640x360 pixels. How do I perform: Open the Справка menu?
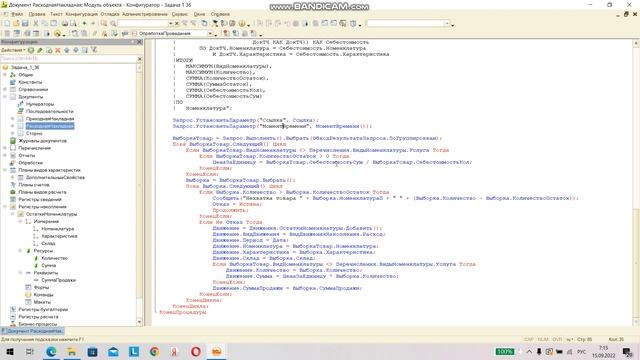coord(220,14)
